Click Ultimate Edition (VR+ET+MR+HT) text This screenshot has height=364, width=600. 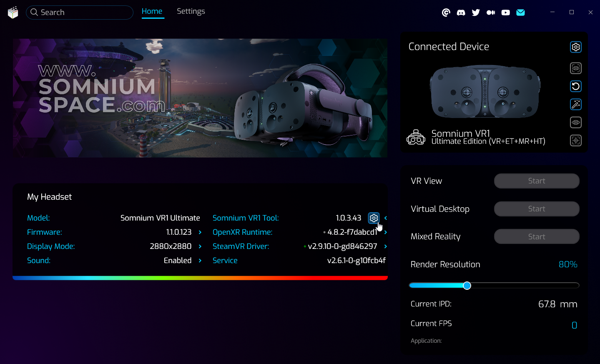488,141
